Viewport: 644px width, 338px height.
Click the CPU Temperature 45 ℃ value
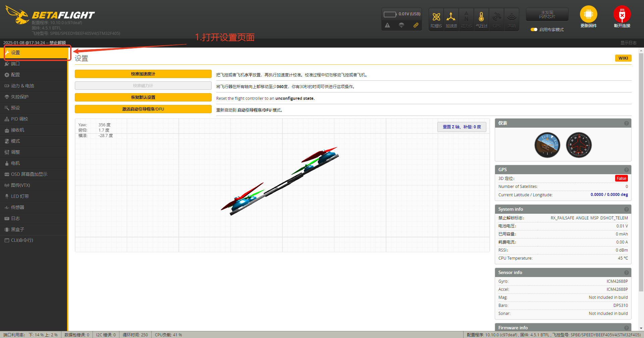click(x=623, y=258)
